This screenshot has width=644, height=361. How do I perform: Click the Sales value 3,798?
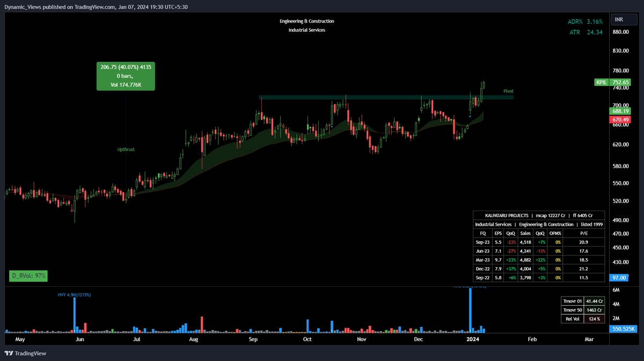[525, 278]
